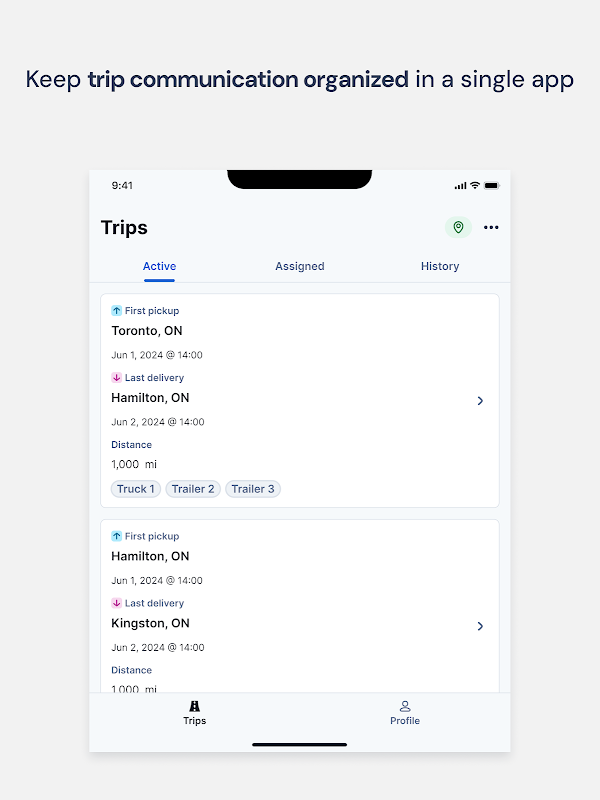The image size is (600, 800).
Task: Switch to the History tab
Action: tap(440, 266)
